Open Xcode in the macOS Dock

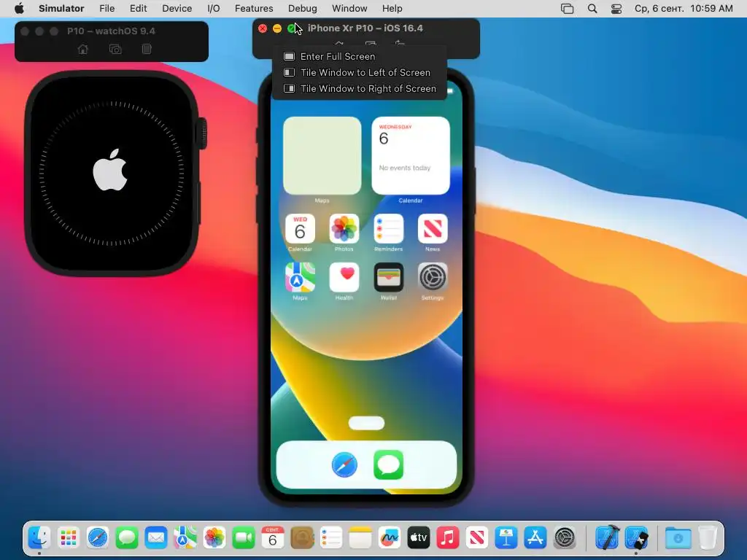pos(608,537)
